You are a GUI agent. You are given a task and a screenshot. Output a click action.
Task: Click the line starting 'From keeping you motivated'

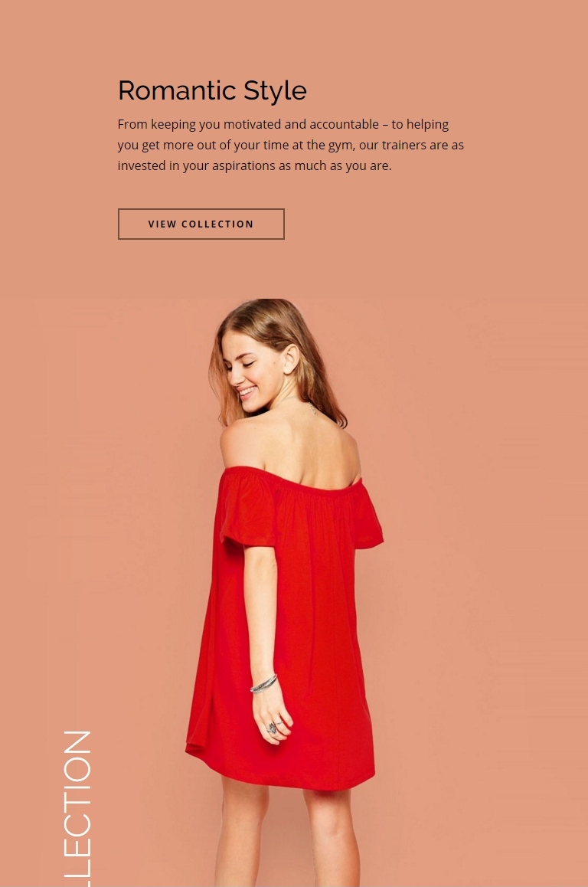283,124
